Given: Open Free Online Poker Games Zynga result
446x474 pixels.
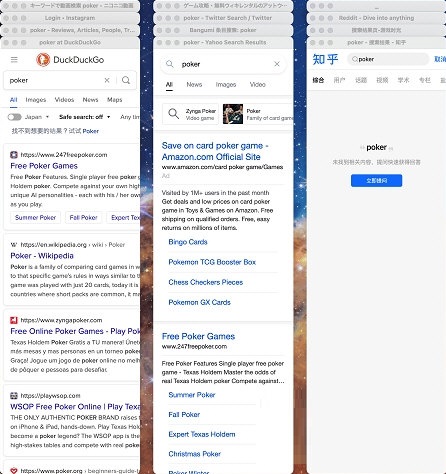Looking at the screenshot, I should (x=75, y=331).
